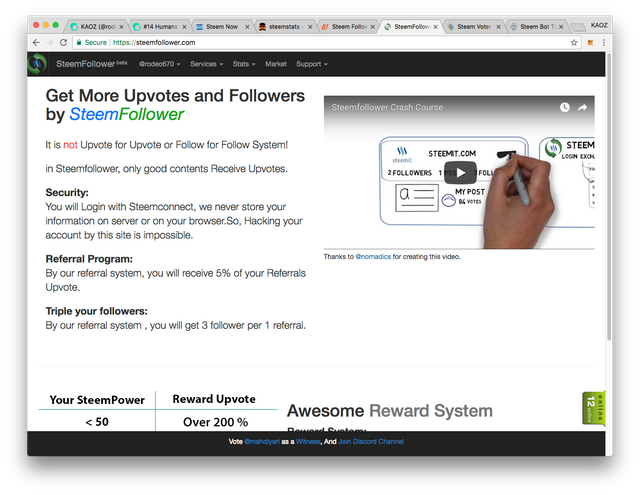Open the browser three-dot menu
The width and height of the screenshot is (640, 495).
point(604,42)
